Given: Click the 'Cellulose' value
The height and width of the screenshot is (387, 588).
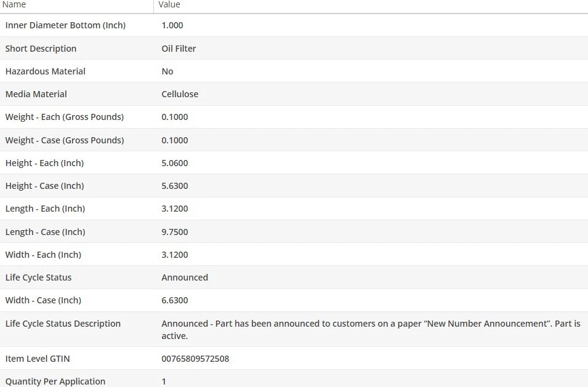Looking at the screenshot, I should click(180, 94).
